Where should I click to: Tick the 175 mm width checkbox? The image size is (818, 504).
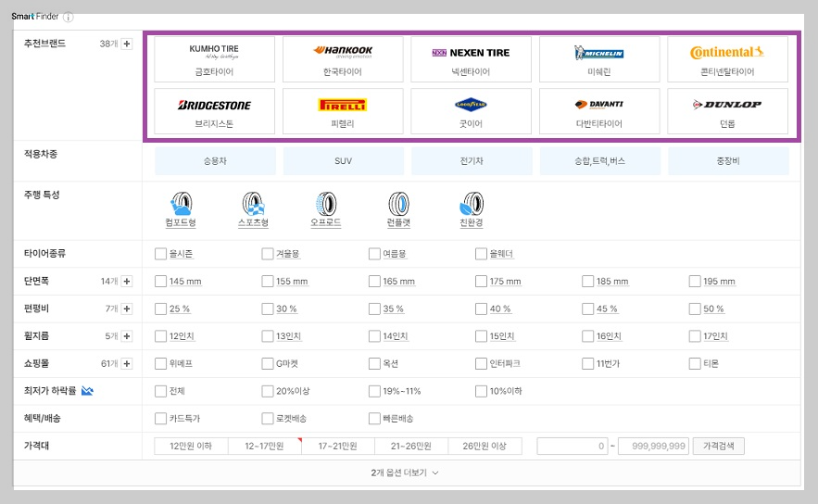(481, 282)
